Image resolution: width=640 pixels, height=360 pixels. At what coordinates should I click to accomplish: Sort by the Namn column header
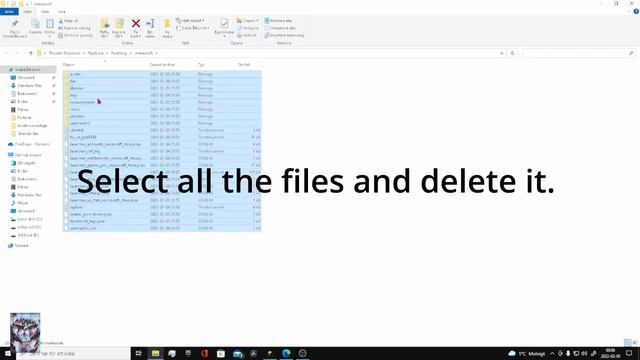click(69, 64)
